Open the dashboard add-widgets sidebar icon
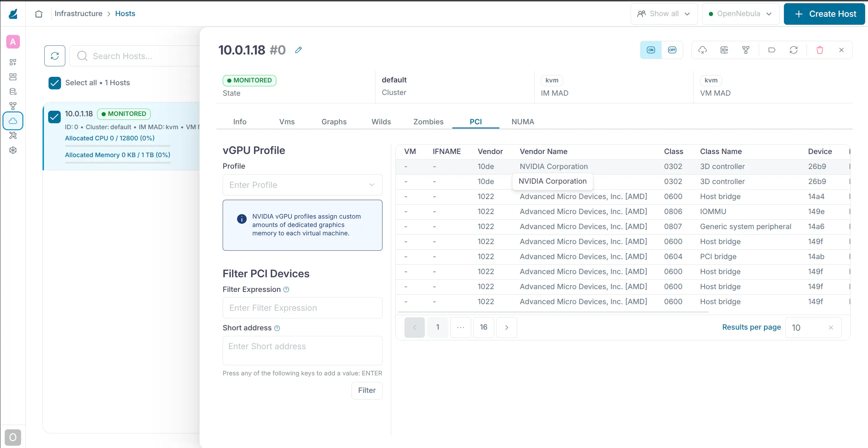This screenshot has height=448, width=868. [13, 62]
